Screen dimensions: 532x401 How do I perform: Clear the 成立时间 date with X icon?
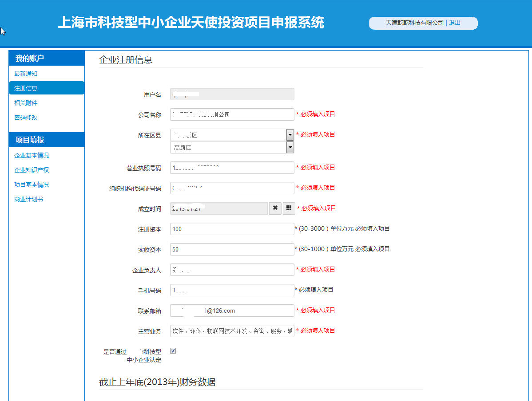coord(275,208)
